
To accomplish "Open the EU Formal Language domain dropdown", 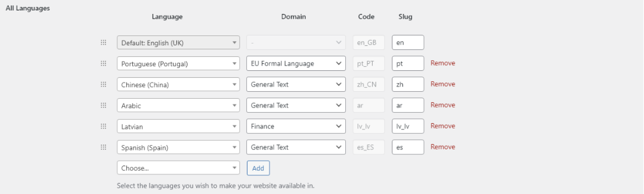I will [296, 63].
